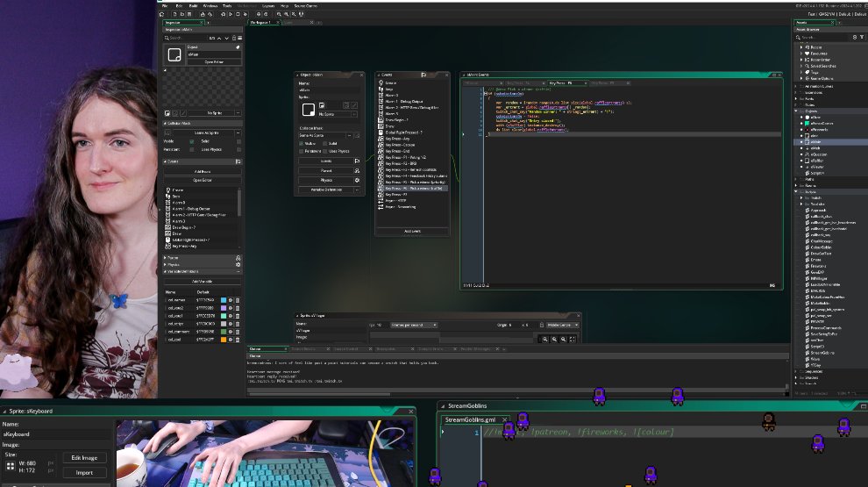
Task: Expand the Parent section in Inspector
Action: 165,258
